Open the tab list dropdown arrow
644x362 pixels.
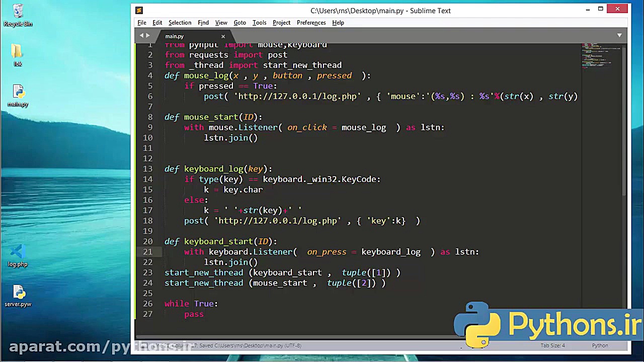tap(619, 35)
